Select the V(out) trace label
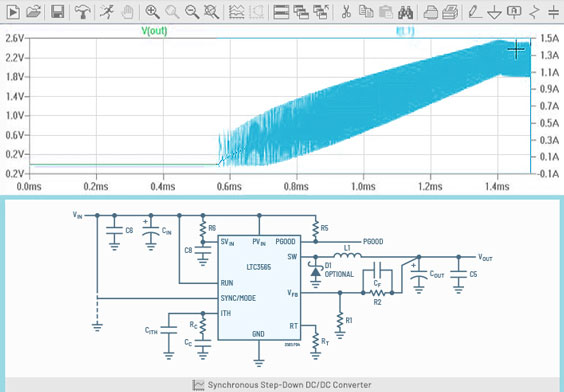The width and height of the screenshot is (564, 392). [x=154, y=31]
